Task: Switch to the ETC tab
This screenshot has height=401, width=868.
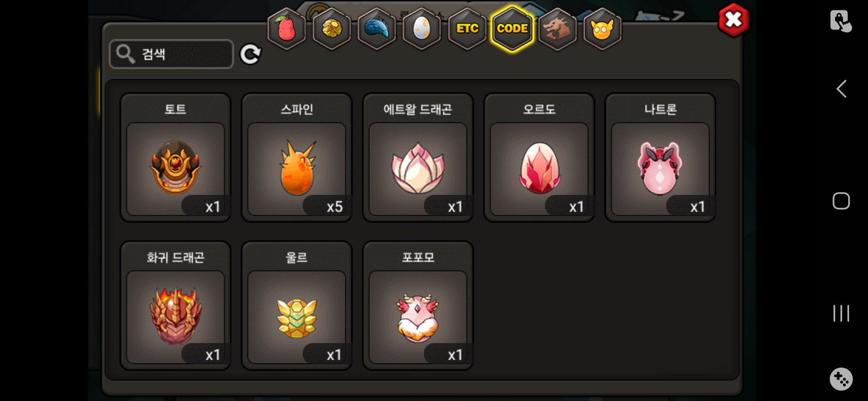Action: (467, 29)
